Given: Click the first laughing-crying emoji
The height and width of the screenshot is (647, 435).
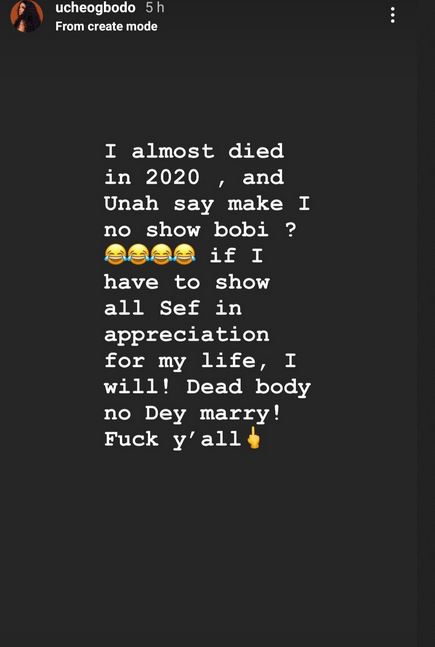Looking at the screenshot, I should click(115, 254).
